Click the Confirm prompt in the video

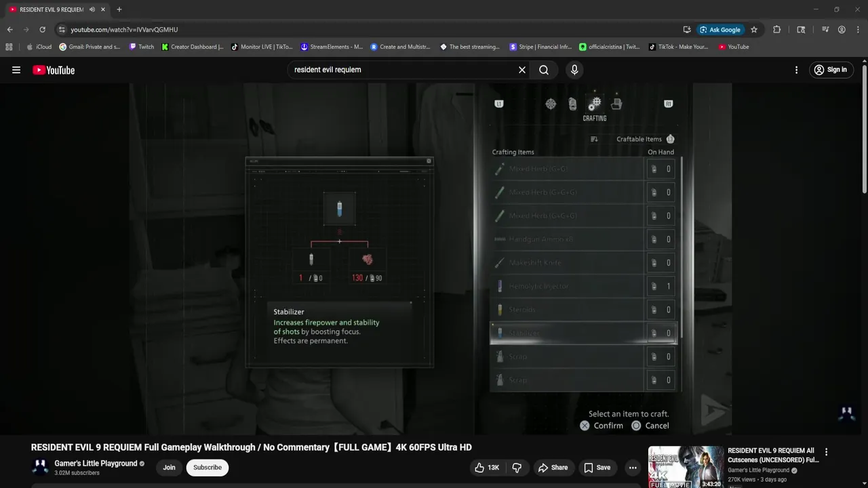click(601, 426)
